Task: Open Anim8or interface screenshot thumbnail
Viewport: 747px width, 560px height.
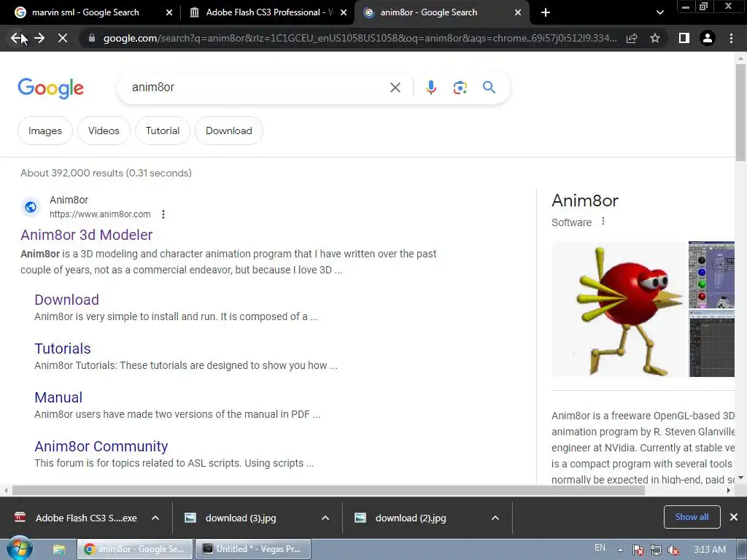Action: [x=711, y=275]
